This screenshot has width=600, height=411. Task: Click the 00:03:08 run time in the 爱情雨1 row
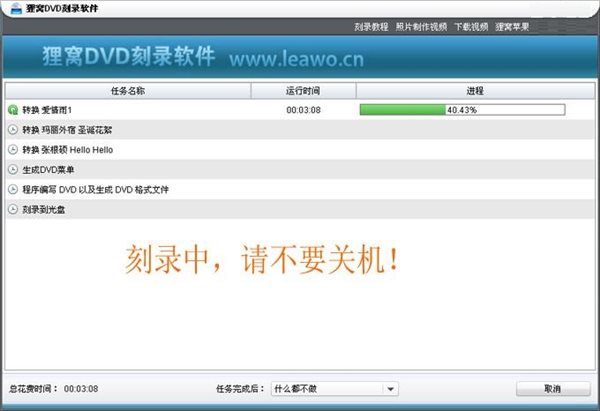[x=303, y=110]
